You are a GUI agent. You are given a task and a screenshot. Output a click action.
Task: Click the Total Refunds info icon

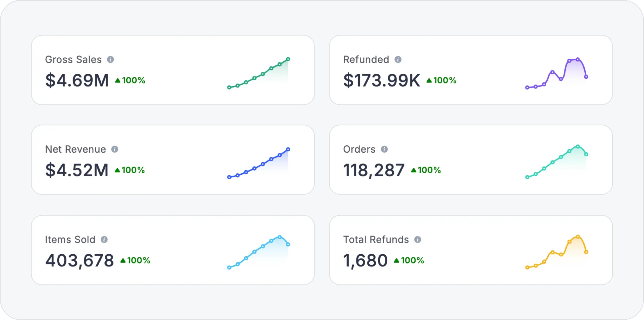[418, 239]
